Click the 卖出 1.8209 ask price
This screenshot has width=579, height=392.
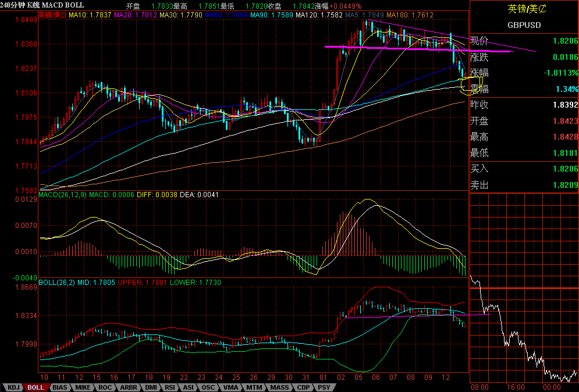pyautogui.click(x=524, y=185)
